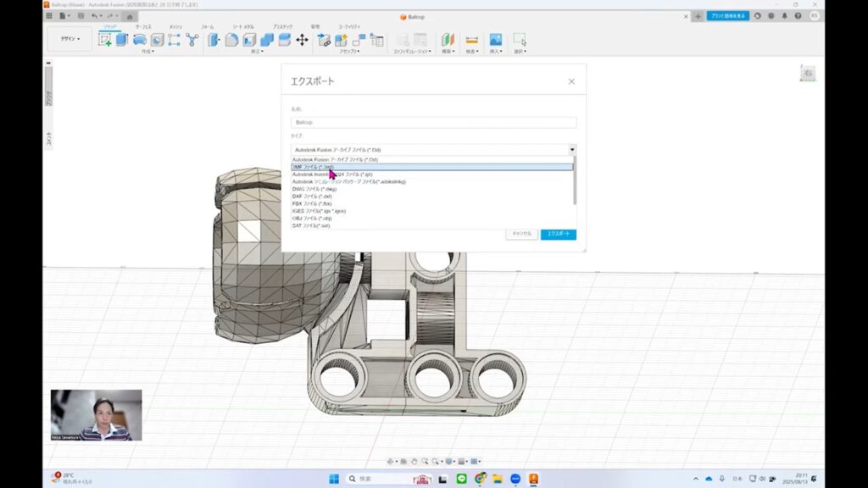Click the Orbit icon in navigation bar

(390, 462)
